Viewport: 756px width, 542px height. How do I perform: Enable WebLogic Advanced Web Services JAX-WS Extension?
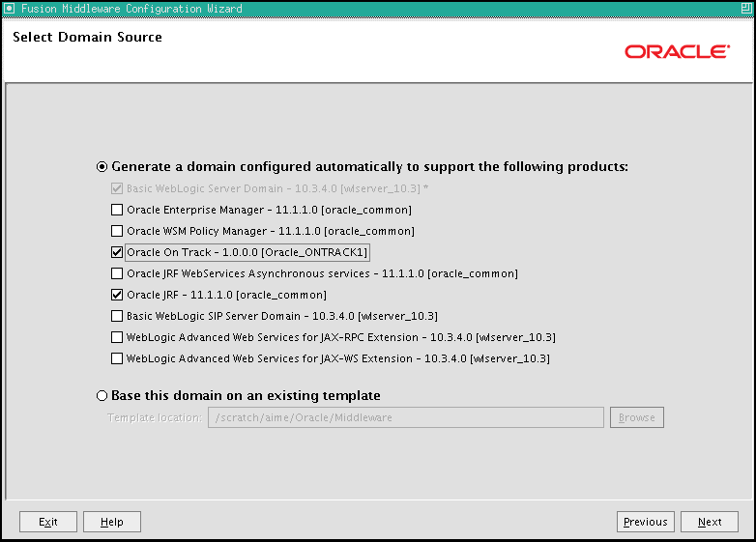click(x=117, y=358)
